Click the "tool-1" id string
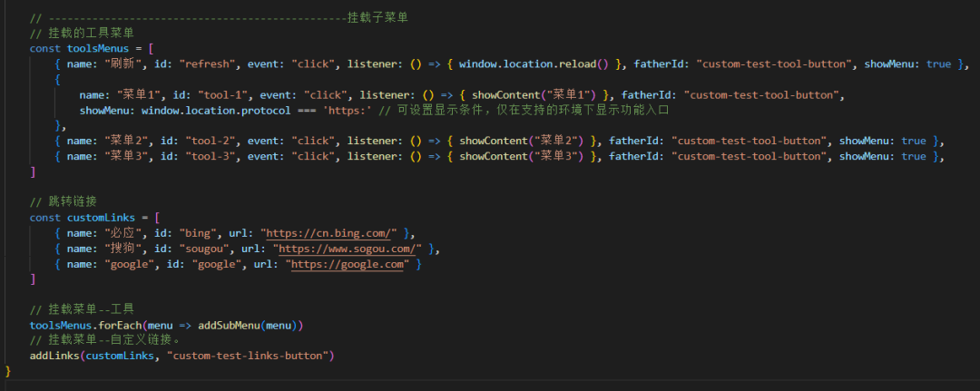Viewport: 980px width, 391px height. point(222,95)
